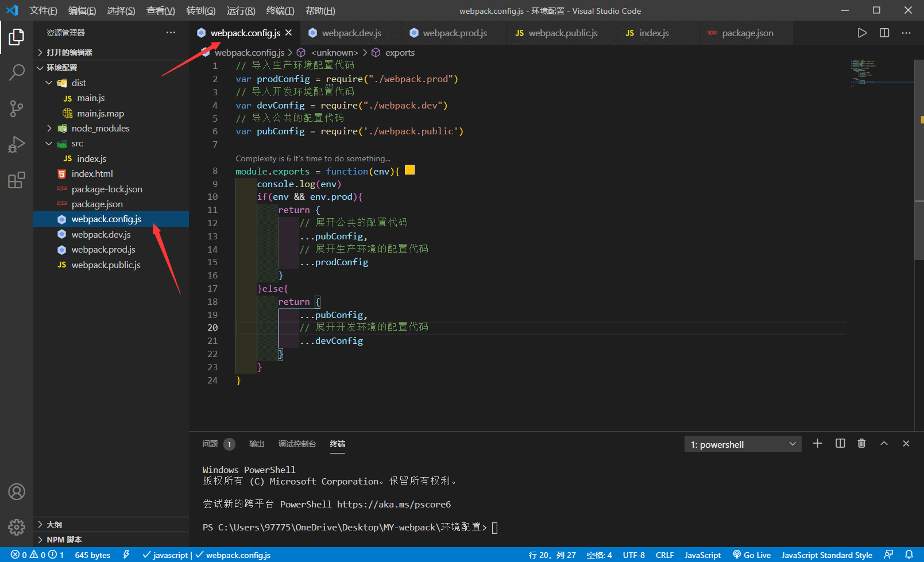
Task: Split the editor to the right
Action: coord(884,33)
